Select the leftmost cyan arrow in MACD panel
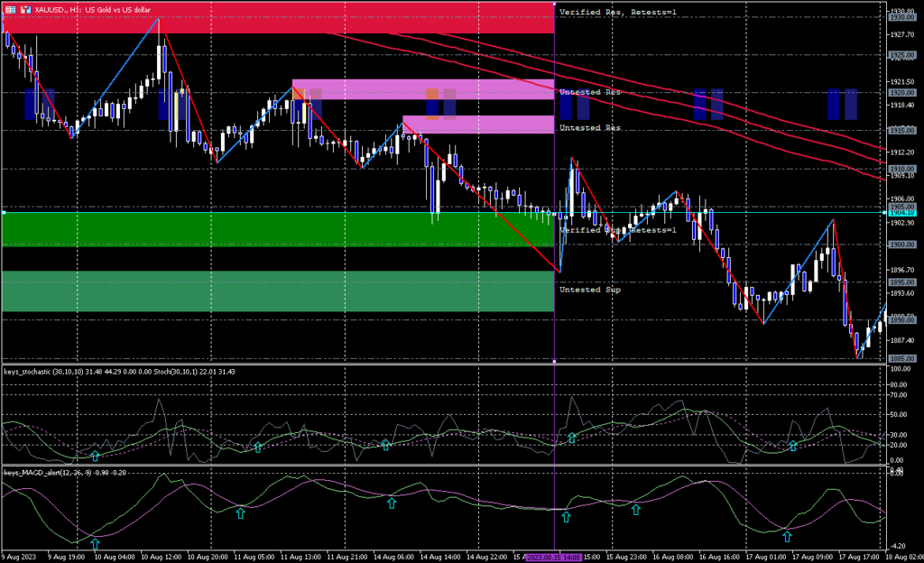The width and height of the screenshot is (924, 563). (95, 544)
